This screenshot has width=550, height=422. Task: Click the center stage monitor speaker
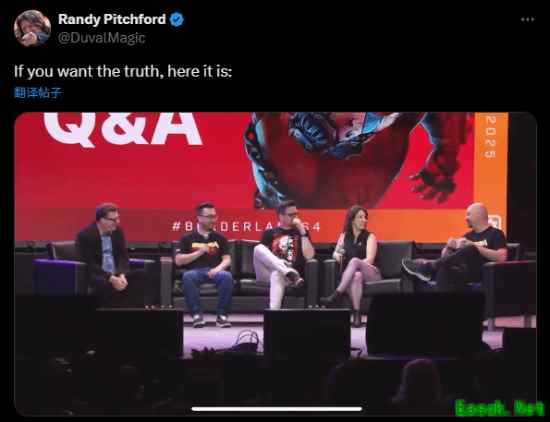tap(307, 333)
